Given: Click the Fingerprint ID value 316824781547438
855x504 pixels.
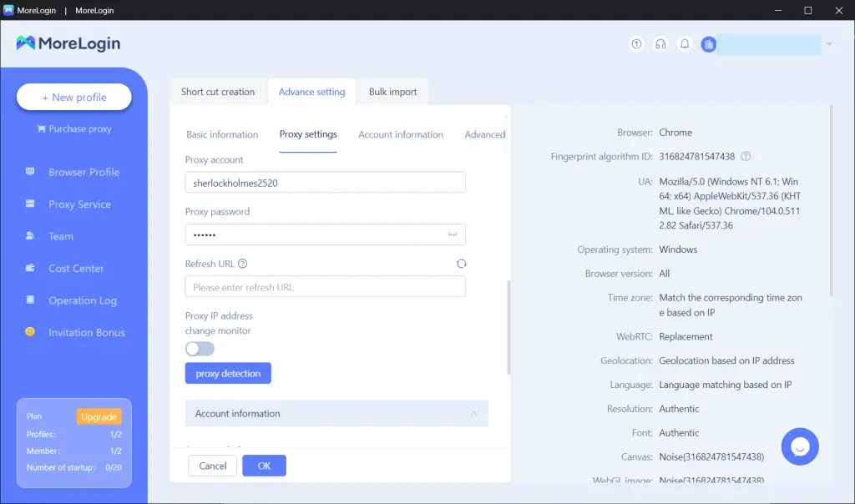Looking at the screenshot, I should (x=697, y=156).
